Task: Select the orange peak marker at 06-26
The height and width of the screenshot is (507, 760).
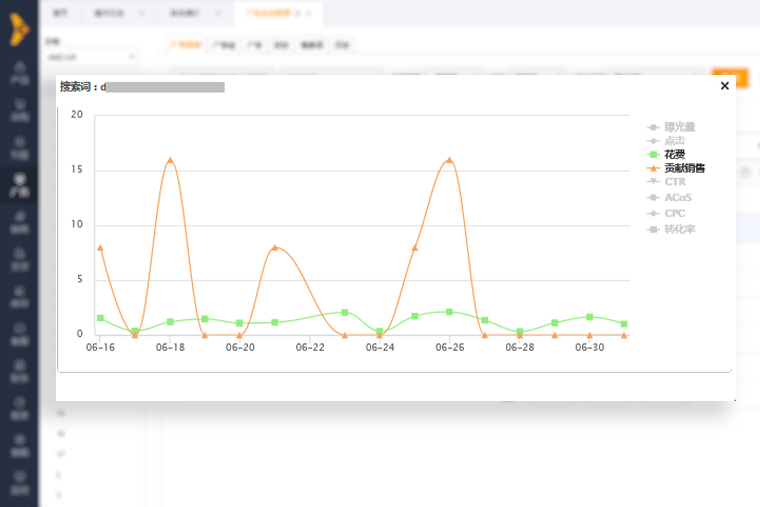Action: click(x=449, y=160)
